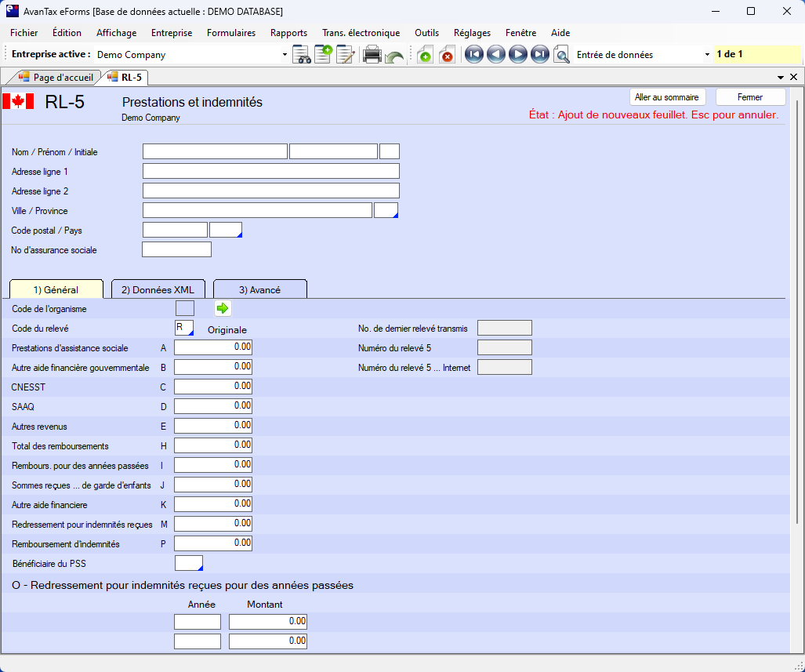Open the Affichage menu

pos(117,33)
